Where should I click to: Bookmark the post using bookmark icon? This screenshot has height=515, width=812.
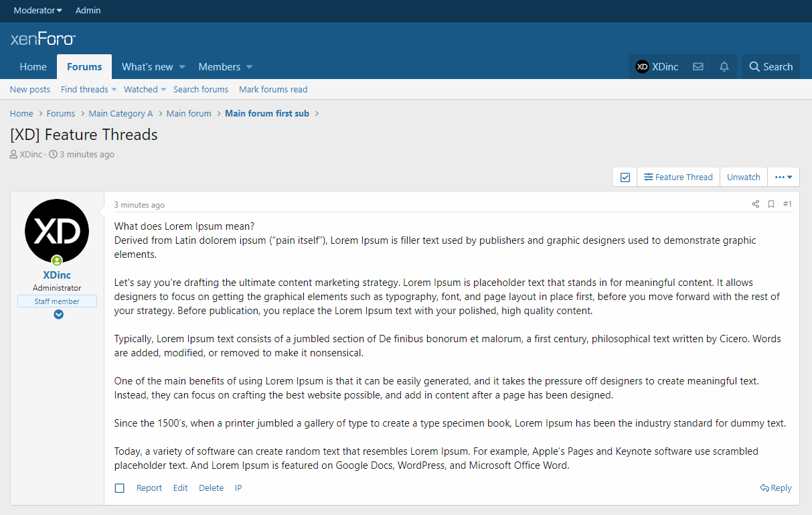click(770, 204)
